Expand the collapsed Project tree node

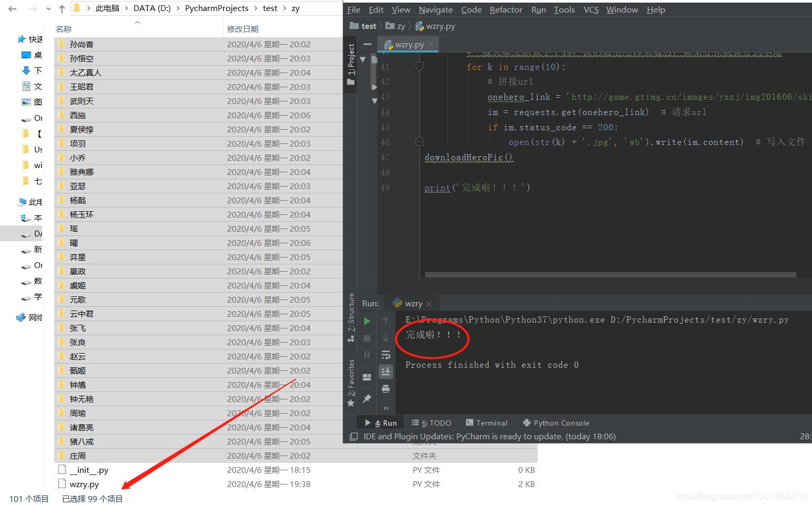tap(374, 87)
